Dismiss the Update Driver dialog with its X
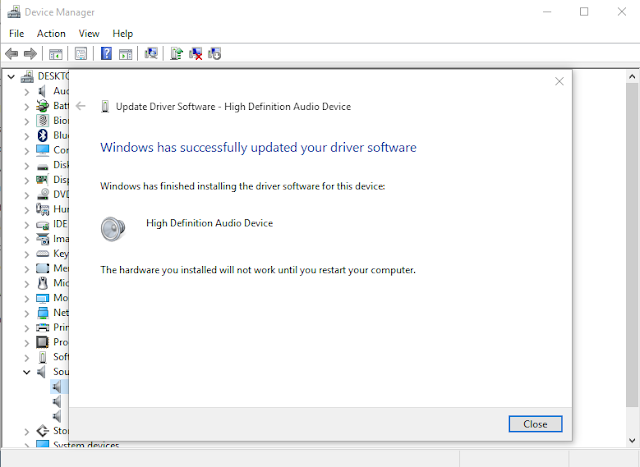This screenshot has height=467, width=640. (x=559, y=81)
